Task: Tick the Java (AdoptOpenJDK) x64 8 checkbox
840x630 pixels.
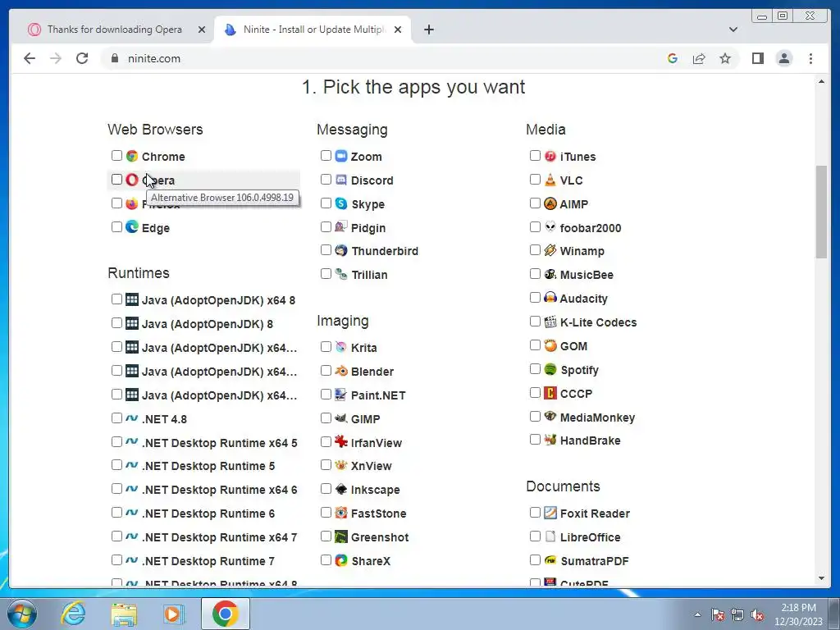Action: (x=116, y=299)
